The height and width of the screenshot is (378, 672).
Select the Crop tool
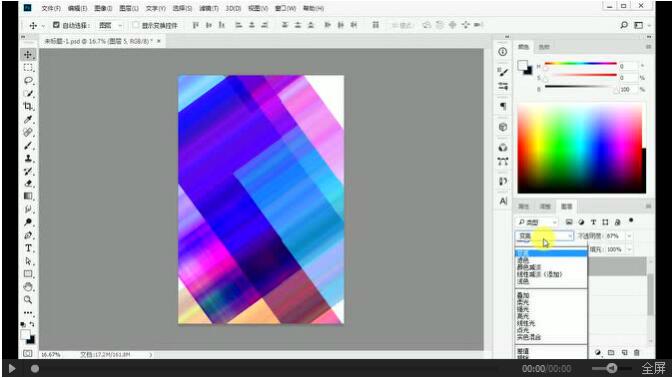[28, 106]
